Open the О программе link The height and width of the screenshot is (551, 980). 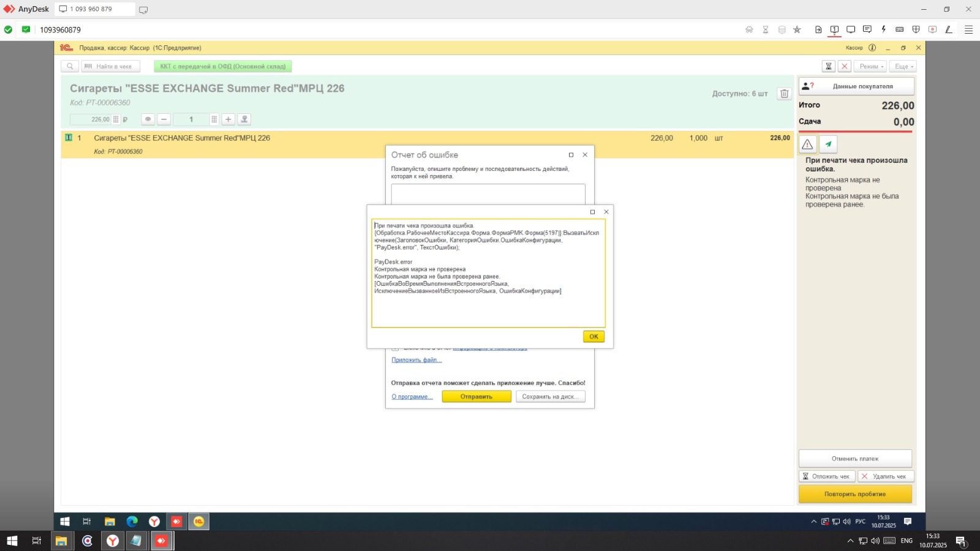pyautogui.click(x=412, y=397)
